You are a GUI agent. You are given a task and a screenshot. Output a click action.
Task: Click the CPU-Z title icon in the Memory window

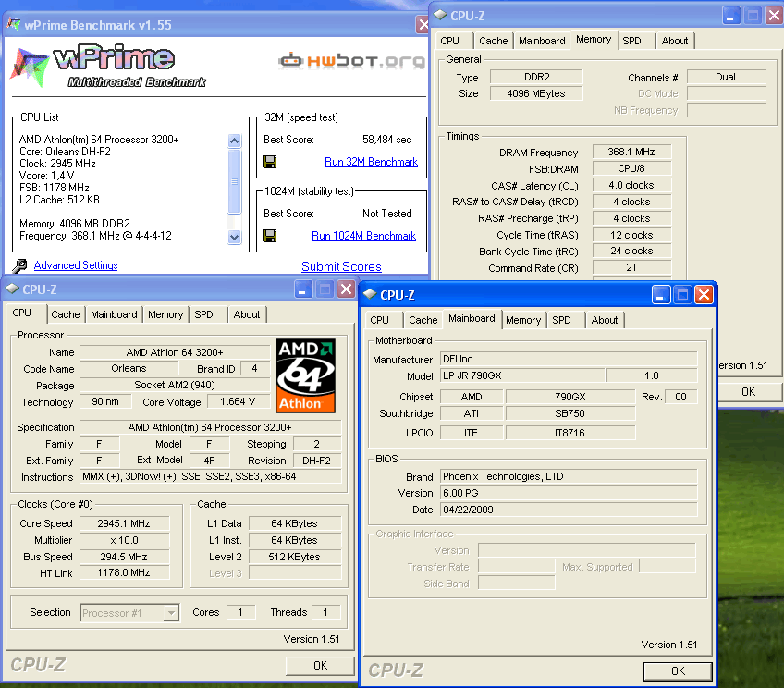440,15
